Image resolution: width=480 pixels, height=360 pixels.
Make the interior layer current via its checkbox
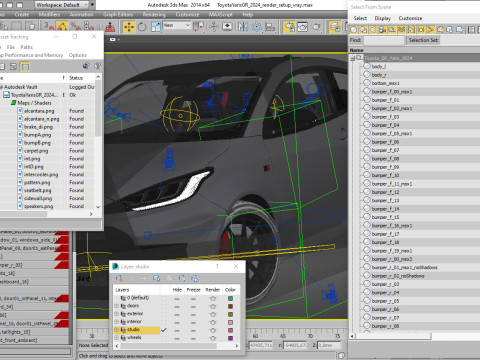[x=163, y=322]
